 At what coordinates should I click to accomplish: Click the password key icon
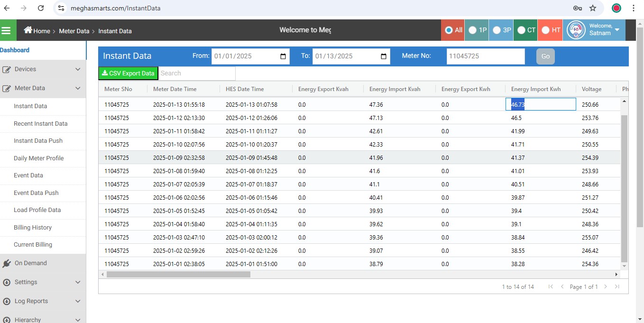tap(577, 8)
